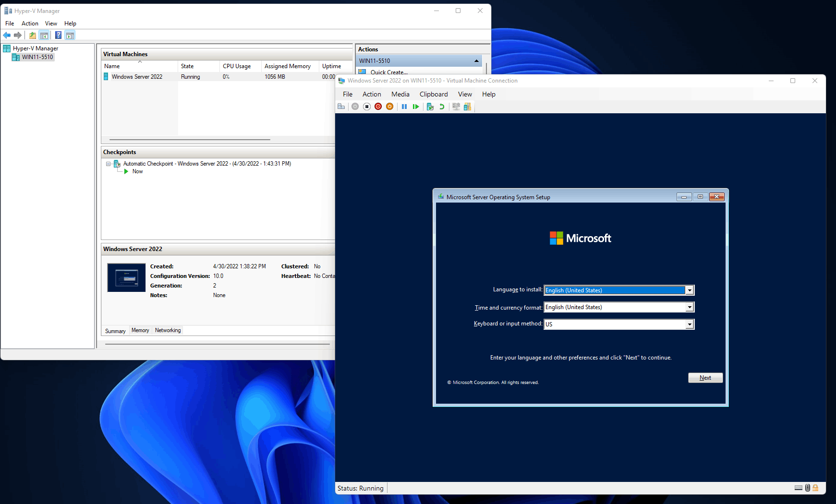Open View menu in VM Connection window
The image size is (836, 504).
[x=465, y=95]
